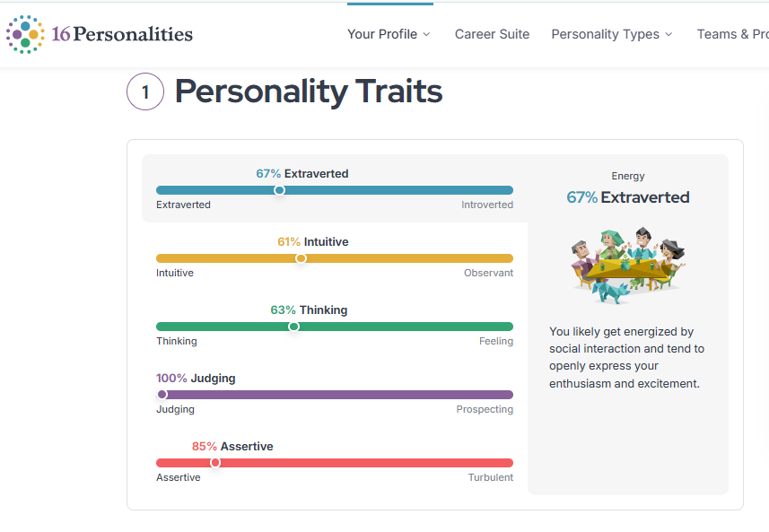Select the 100% Judging trait label
This screenshot has width=769, height=532.
tap(196, 378)
